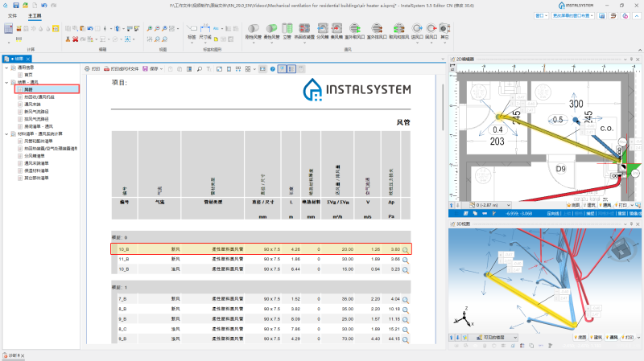Click the 11_B row in the duct table
Viewport: 644px width, 361px height.
tap(260, 259)
